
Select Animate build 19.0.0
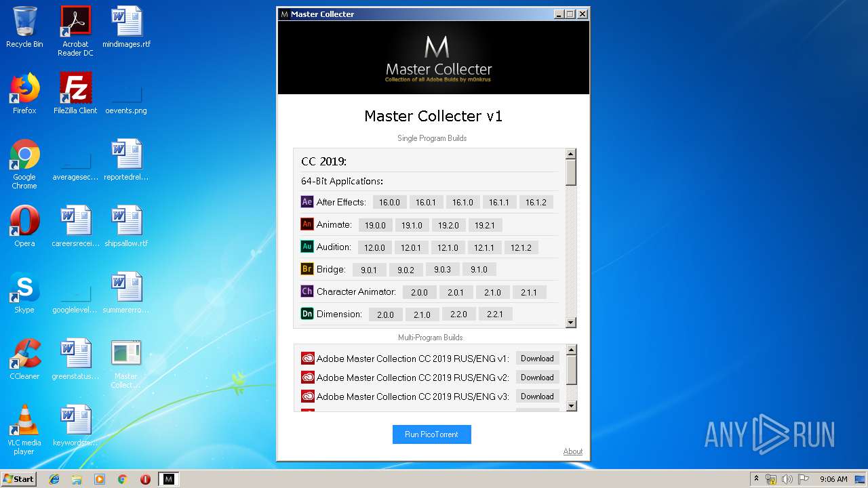tap(375, 225)
